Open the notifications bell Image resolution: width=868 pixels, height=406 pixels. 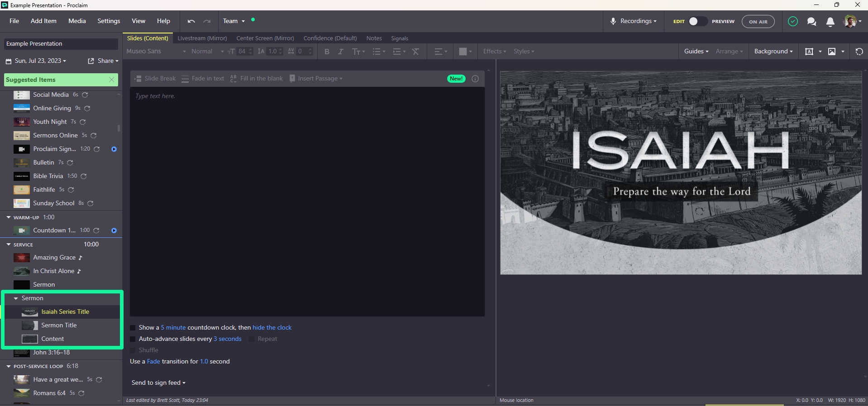click(830, 22)
